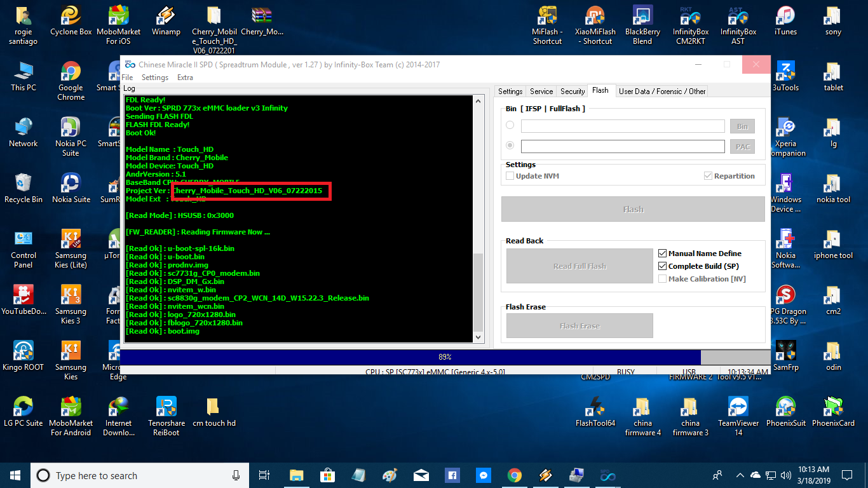Uncheck Complete Build (SP)
Image resolution: width=868 pixels, height=488 pixels.
click(x=663, y=266)
